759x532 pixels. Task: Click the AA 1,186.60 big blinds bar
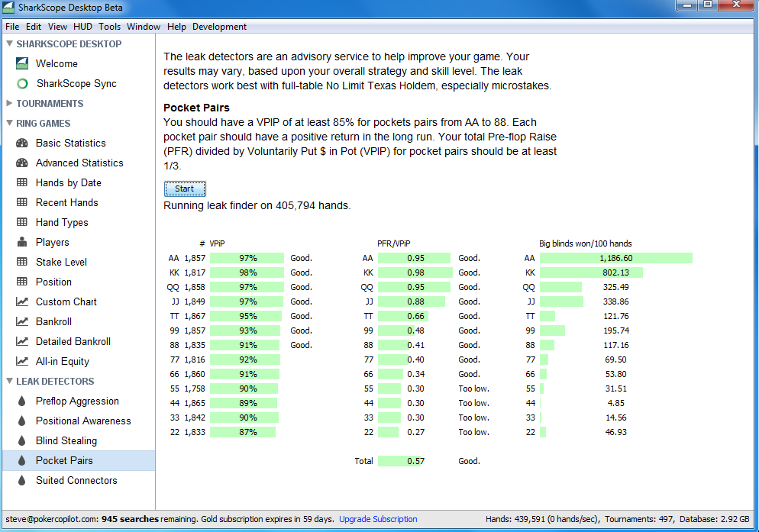616,258
